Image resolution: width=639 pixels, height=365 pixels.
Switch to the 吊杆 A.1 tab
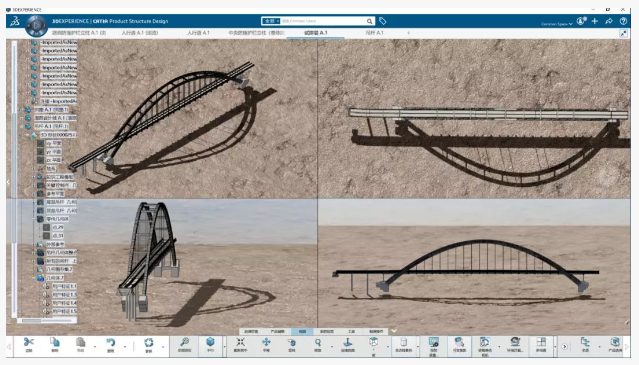click(374, 33)
